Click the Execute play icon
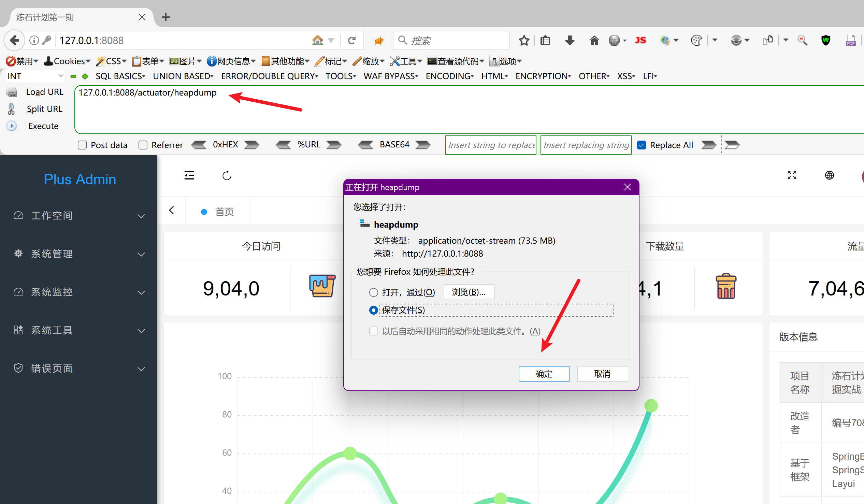The image size is (864, 504). click(12, 126)
